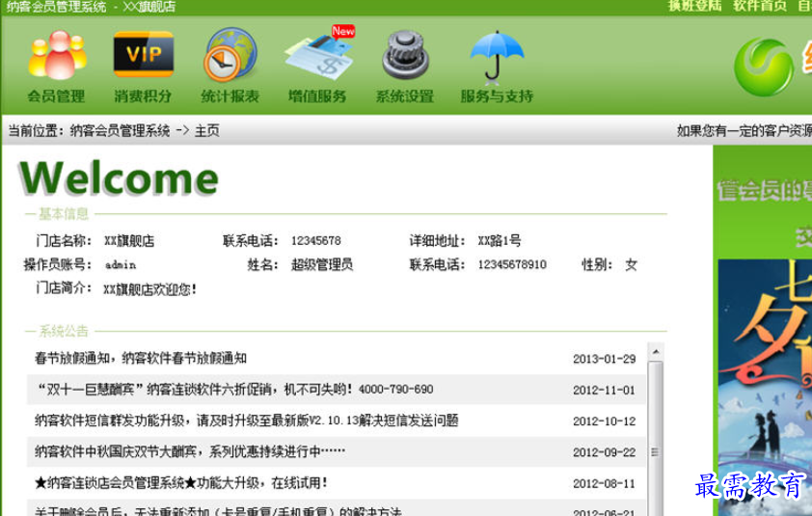The width and height of the screenshot is (812, 516).
Task: Click the 2012-11-01 date
Action: [x=605, y=390]
